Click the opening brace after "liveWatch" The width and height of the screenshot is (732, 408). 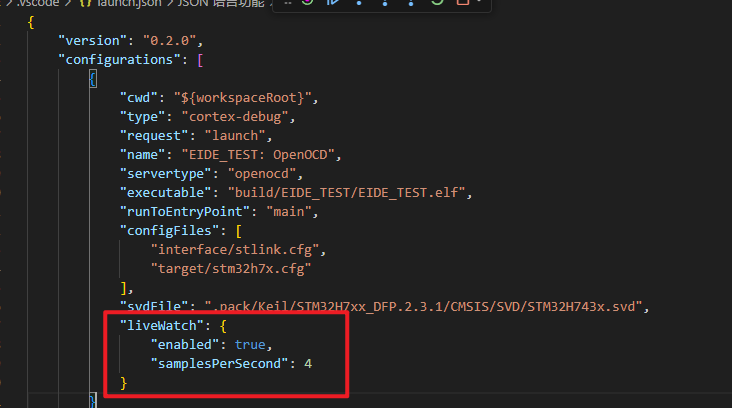[x=223, y=326]
